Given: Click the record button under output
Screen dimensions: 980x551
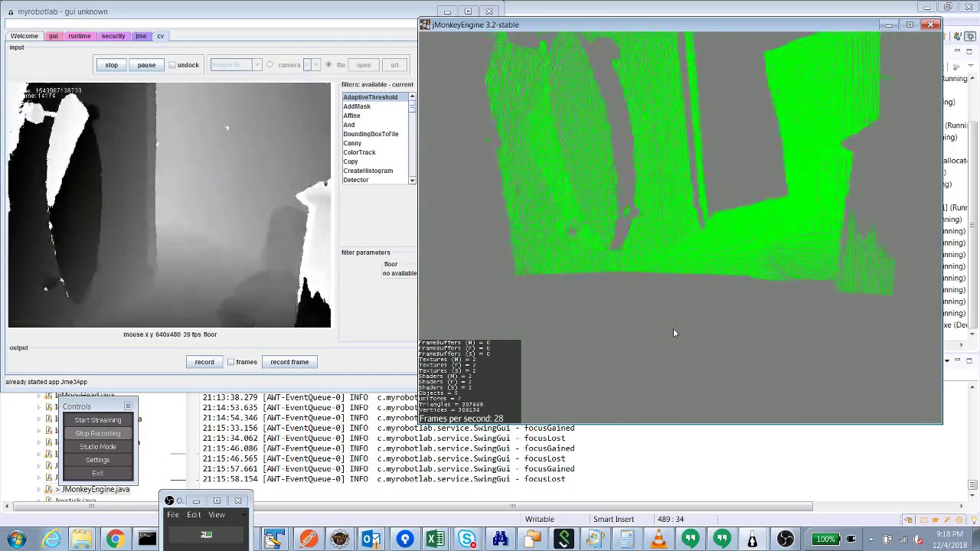Looking at the screenshot, I should [x=204, y=362].
